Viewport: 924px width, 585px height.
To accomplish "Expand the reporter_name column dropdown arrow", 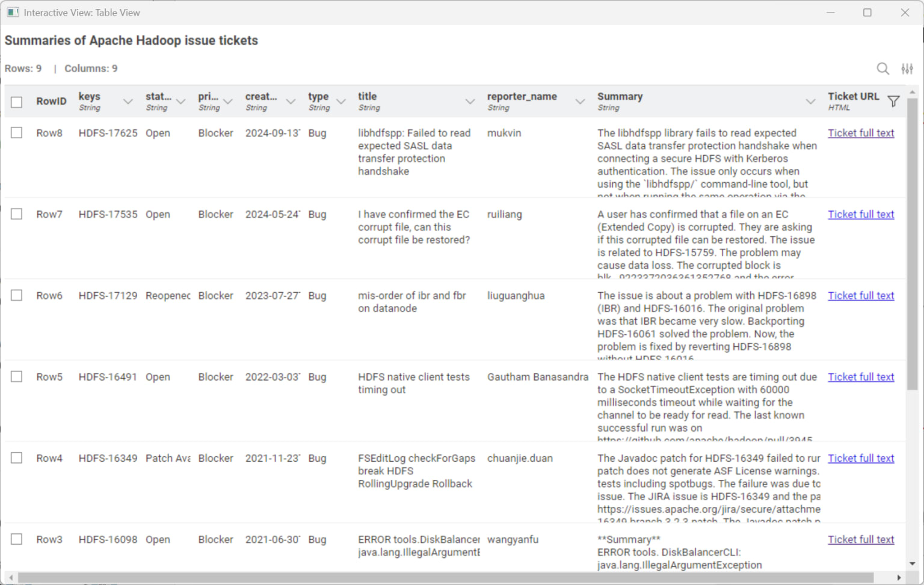I will 580,102.
